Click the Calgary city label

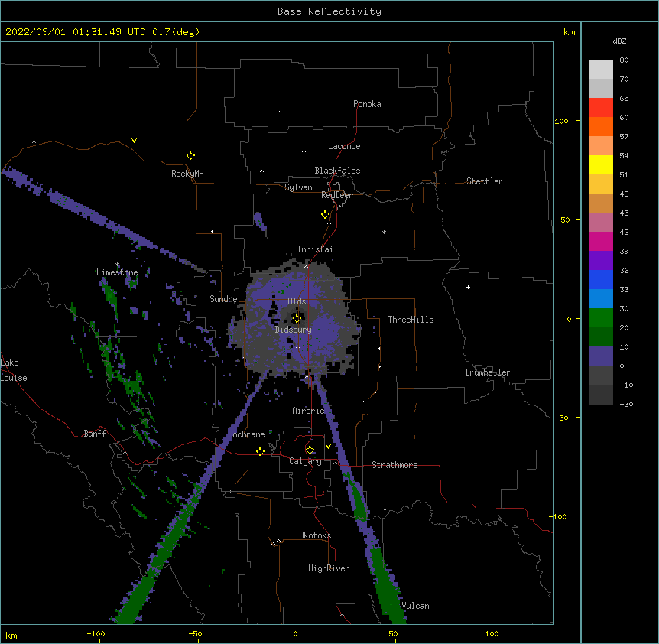click(x=305, y=461)
